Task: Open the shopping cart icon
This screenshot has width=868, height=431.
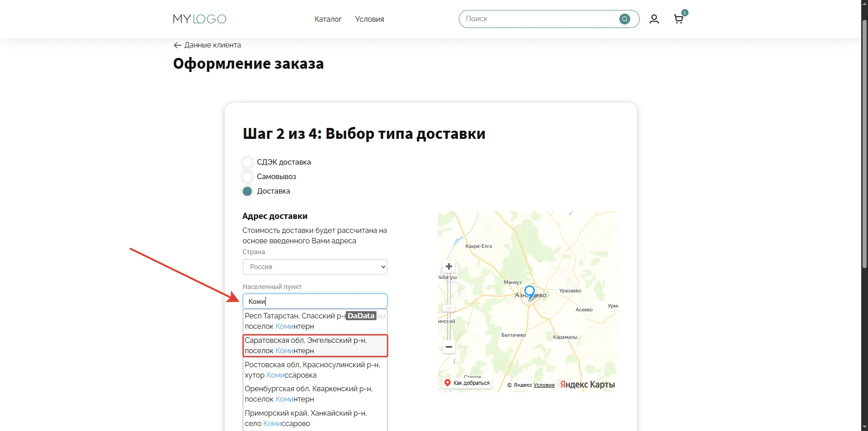Action: (x=678, y=19)
